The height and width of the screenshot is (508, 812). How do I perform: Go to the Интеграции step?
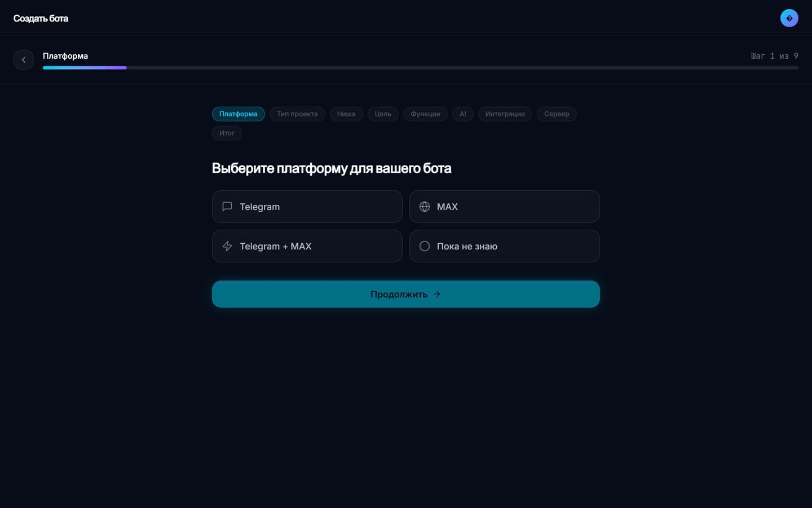click(505, 114)
